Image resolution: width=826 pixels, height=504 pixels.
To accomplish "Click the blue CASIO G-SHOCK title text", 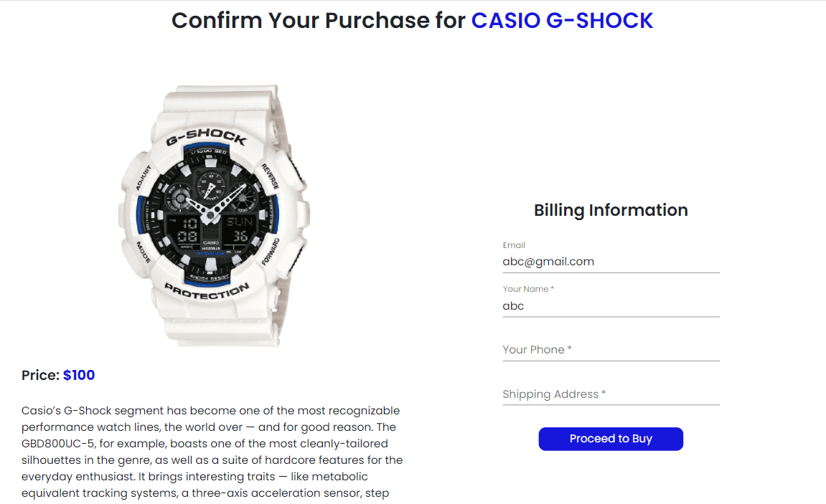I will [562, 21].
